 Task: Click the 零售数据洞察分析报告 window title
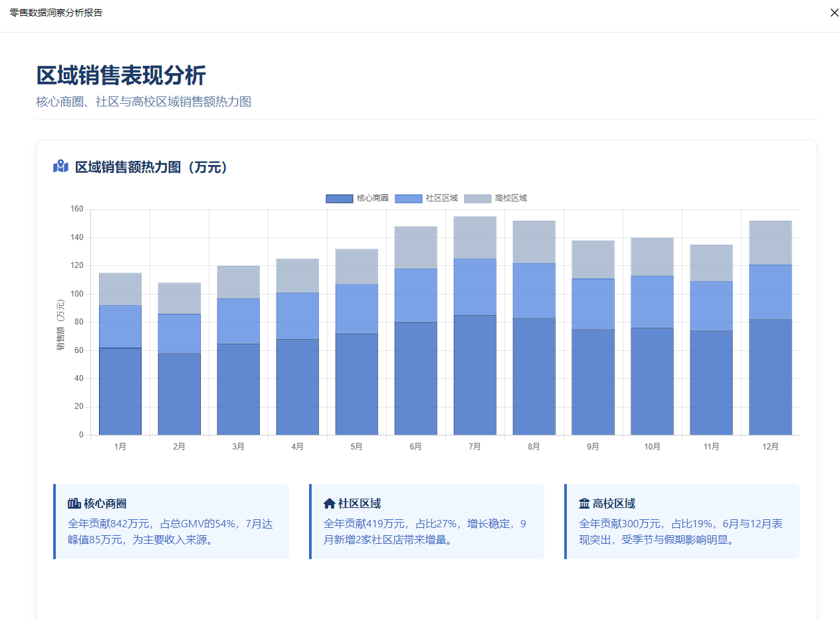point(56,13)
